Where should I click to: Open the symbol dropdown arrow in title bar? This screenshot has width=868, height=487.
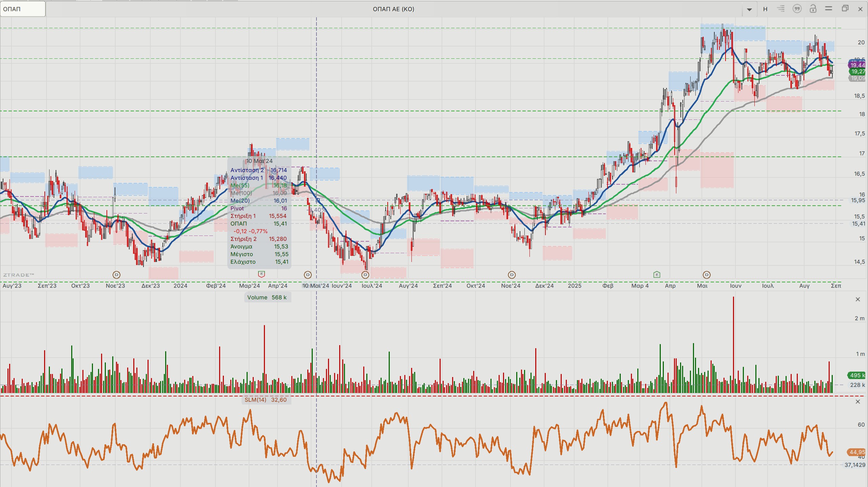coord(749,10)
